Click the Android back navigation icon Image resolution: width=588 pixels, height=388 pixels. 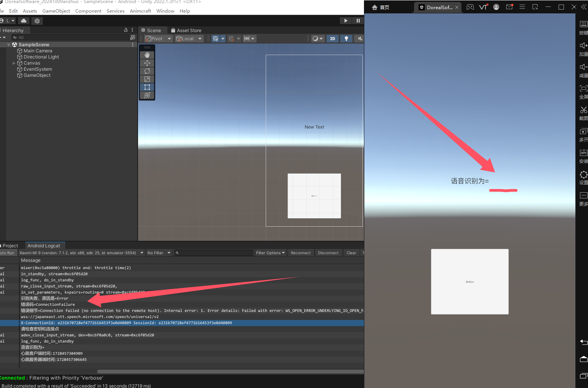pyautogui.click(x=583, y=342)
